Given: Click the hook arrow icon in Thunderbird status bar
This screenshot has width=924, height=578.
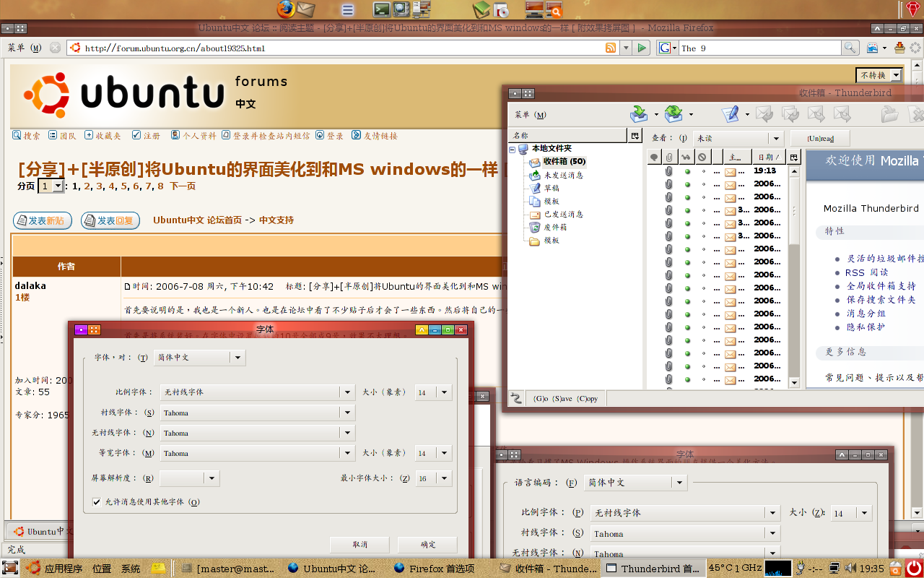Looking at the screenshot, I should pyautogui.click(x=516, y=398).
